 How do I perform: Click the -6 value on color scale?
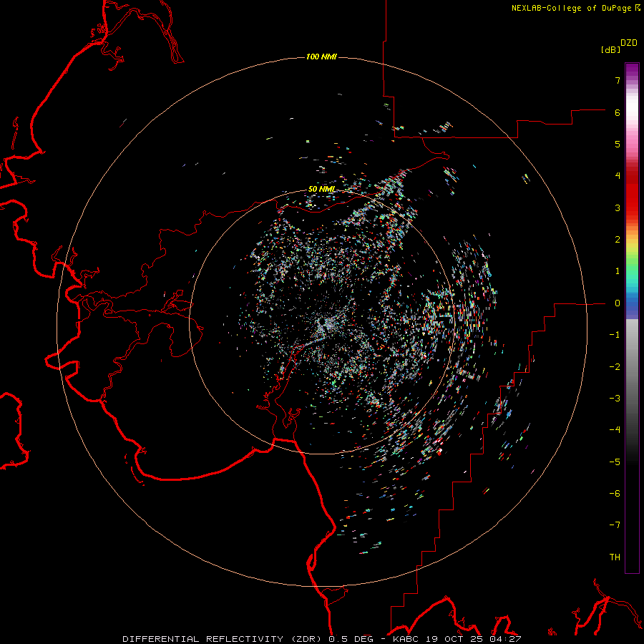pyautogui.click(x=615, y=494)
